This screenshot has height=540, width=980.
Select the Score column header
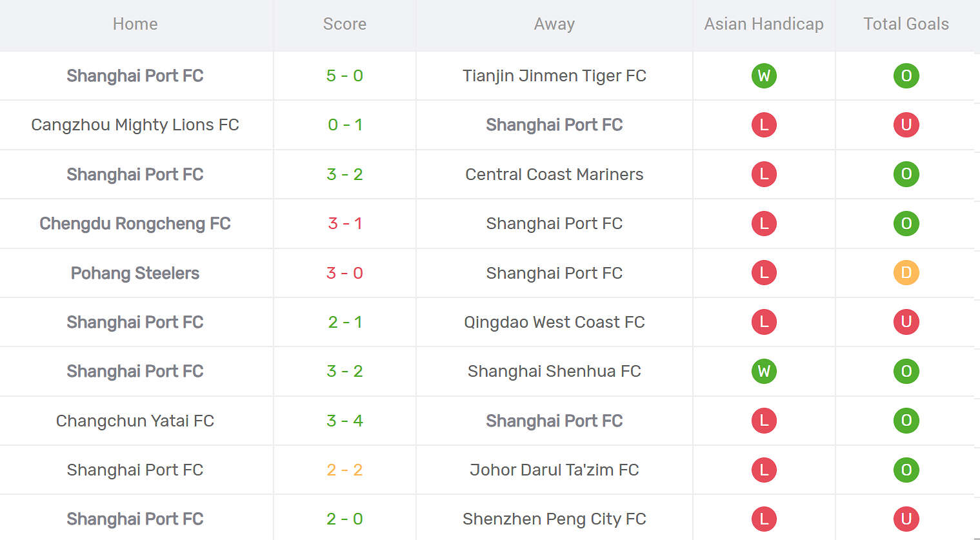pyautogui.click(x=345, y=24)
